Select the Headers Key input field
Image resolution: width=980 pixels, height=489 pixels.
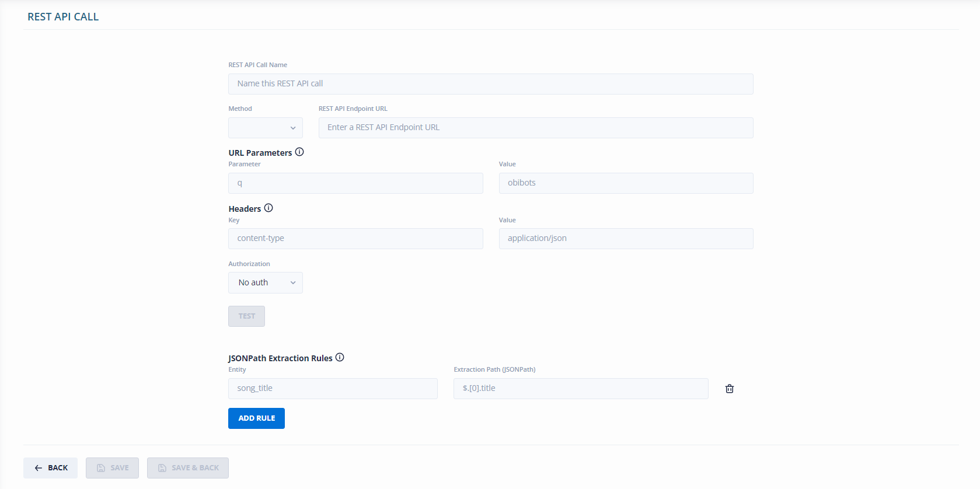click(x=355, y=239)
